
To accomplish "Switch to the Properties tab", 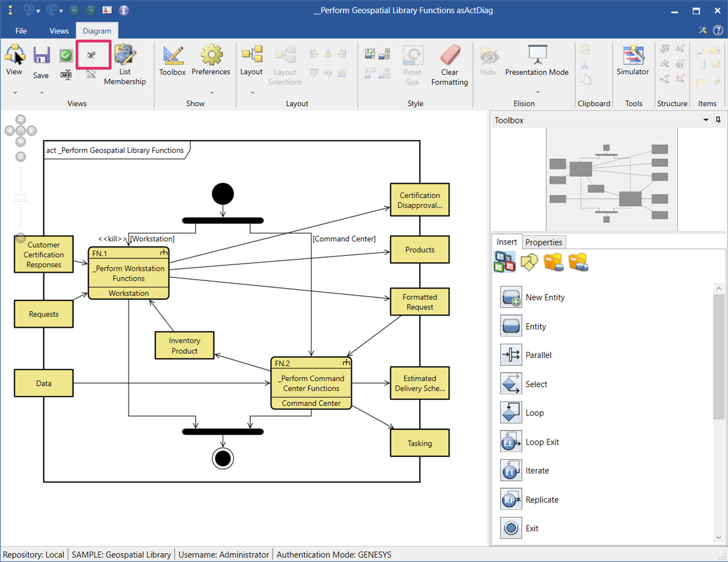I will pyautogui.click(x=543, y=242).
